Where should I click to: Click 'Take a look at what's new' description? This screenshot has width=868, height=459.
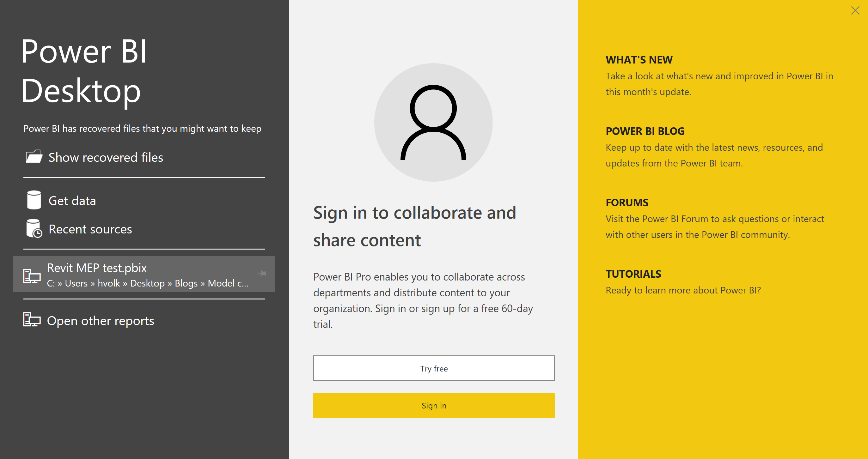point(719,84)
